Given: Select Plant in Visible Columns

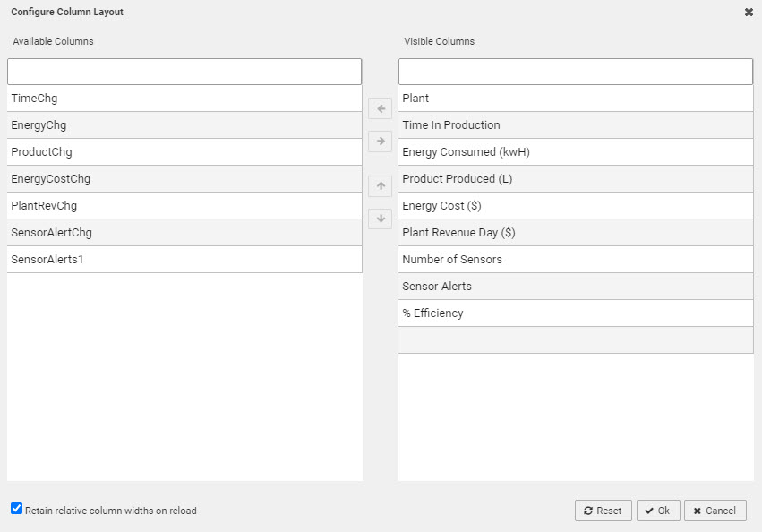Looking at the screenshot, I should point(575,99).
